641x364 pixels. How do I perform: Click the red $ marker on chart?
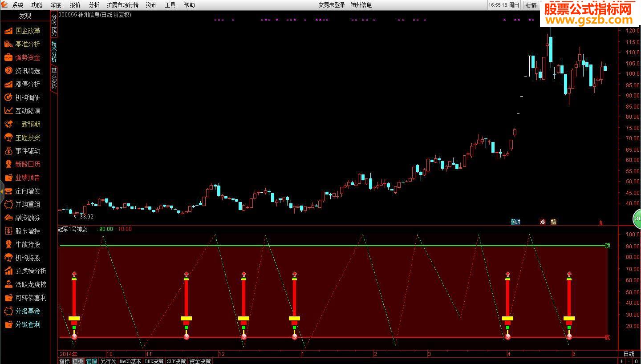(x=600, y=222)
